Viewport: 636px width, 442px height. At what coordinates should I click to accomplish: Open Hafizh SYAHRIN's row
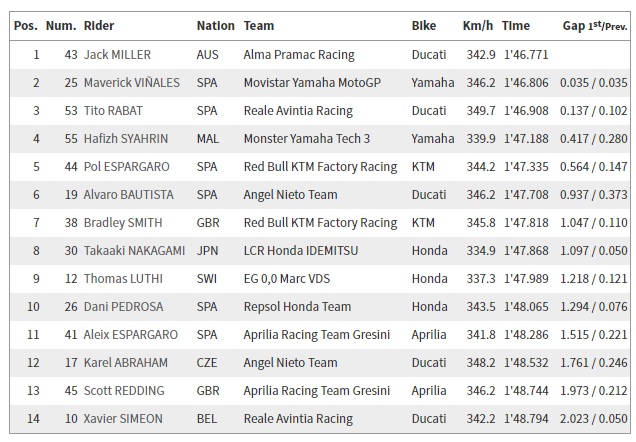point(127,138)
